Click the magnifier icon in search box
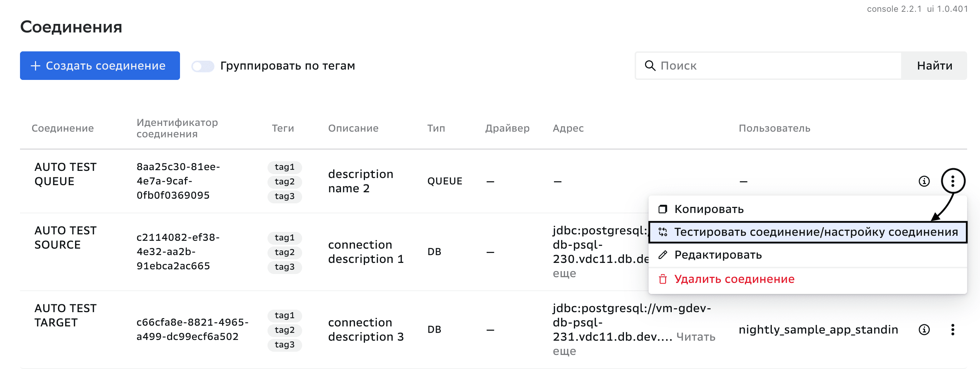Image resolution: width=980 pixels, height=371 pixels. [x=650, y=66]
